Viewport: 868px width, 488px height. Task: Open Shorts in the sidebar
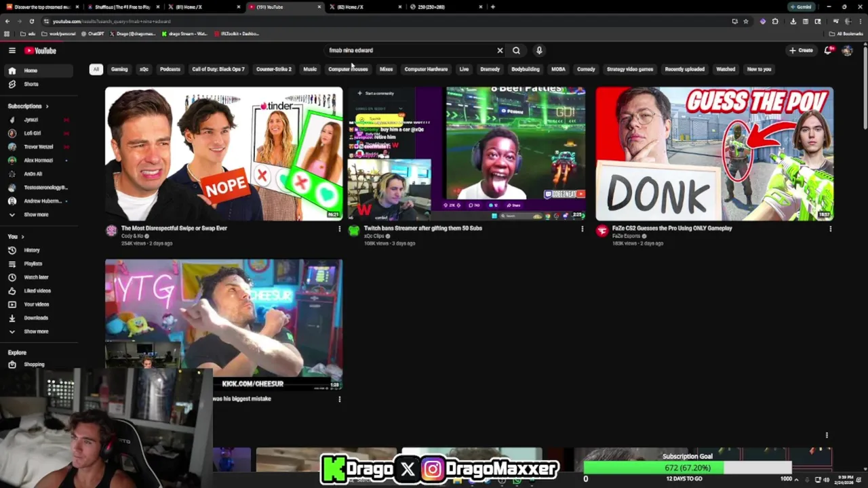pos(39,84)
